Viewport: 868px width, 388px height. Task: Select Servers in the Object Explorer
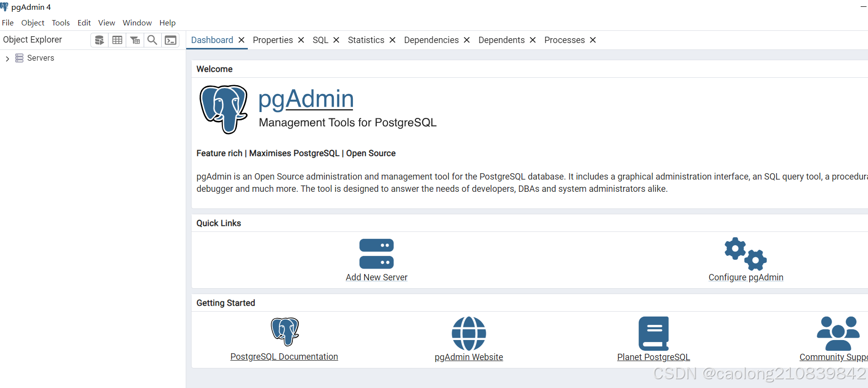coord(41,58)
